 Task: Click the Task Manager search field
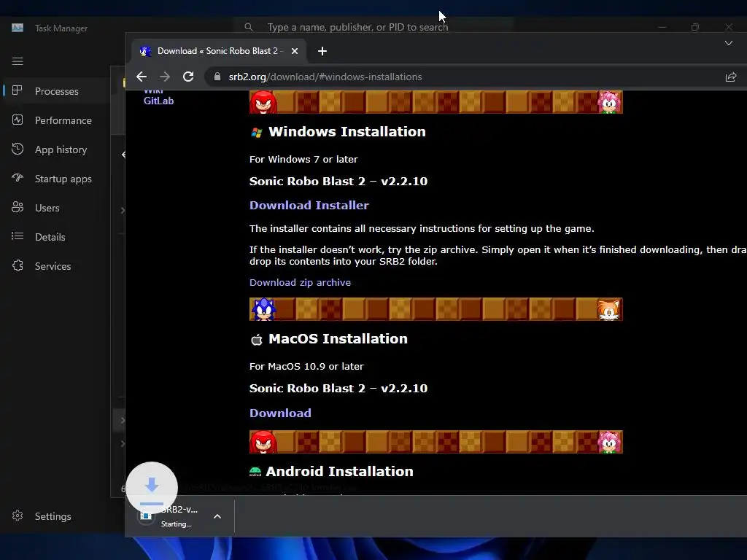[x=373, y=27]
